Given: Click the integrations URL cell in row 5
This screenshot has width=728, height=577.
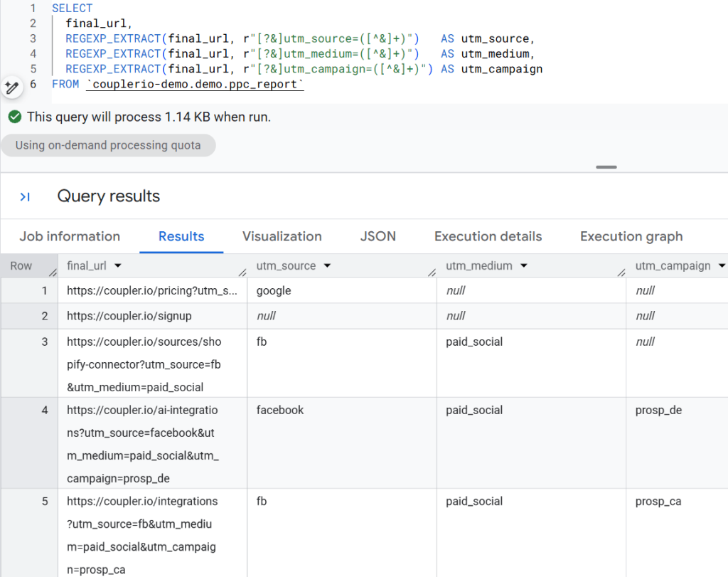Looking at the screenshot, I should pyautogui.click(x=152, y=533).
